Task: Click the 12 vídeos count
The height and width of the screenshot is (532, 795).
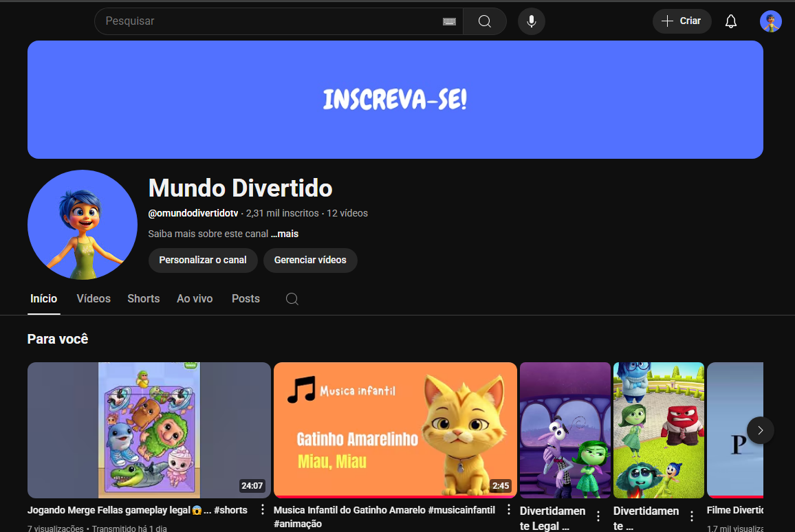Action: (347, 213)
